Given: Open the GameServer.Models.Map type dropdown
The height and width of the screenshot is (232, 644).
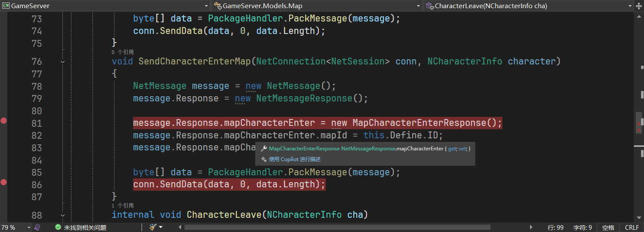Looking at the screenshot, I should coord(419,6).
